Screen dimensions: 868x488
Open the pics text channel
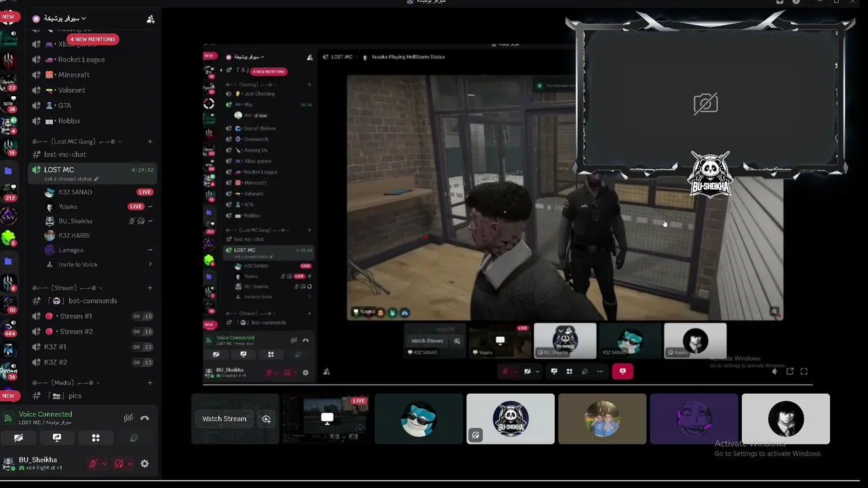coord(92,396)
